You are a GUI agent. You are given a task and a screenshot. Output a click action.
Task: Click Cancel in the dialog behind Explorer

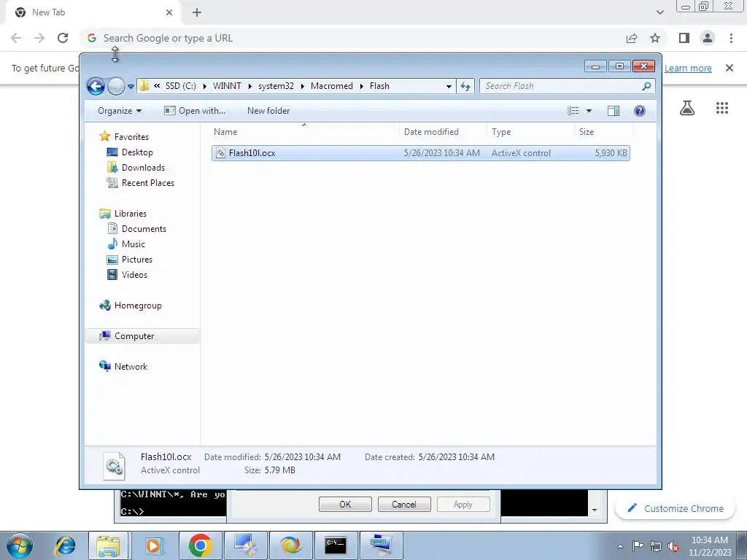(x=404, y=505)
